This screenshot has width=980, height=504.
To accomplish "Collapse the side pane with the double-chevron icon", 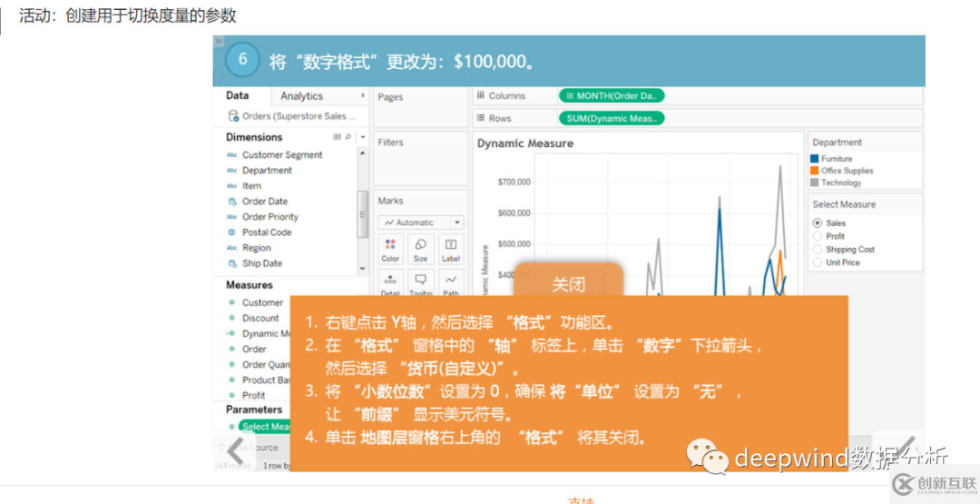I will (x=218, y=41).
